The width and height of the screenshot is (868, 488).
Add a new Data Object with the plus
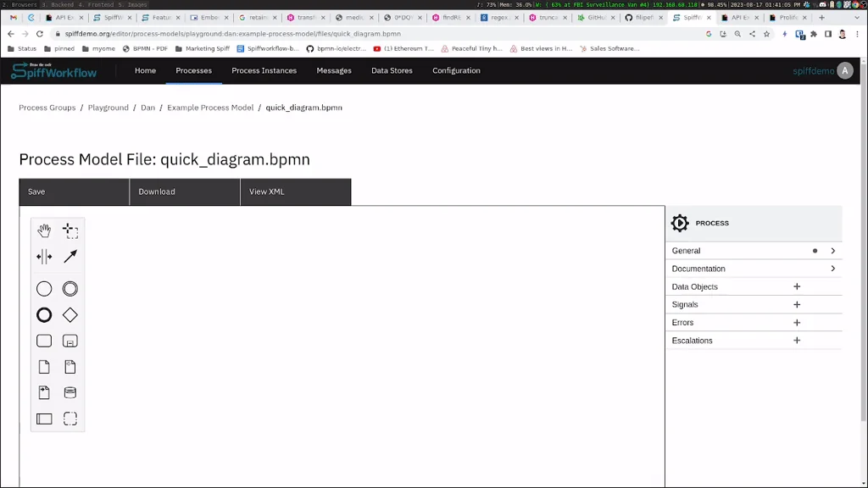(796, 286)
